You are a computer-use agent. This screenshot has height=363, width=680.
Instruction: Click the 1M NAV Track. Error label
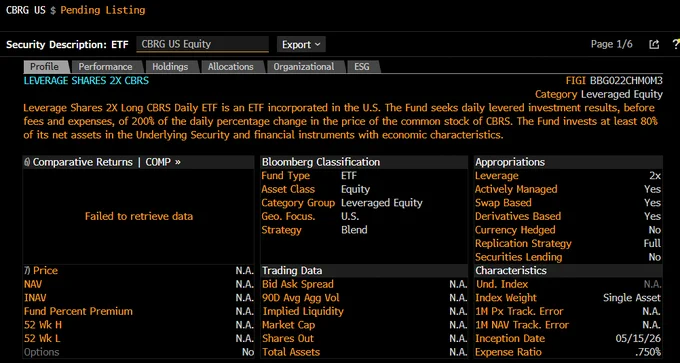(x=522, y=325)
